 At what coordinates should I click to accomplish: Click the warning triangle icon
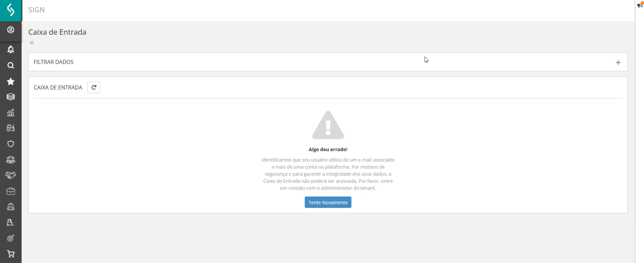(x=328, y=125)
